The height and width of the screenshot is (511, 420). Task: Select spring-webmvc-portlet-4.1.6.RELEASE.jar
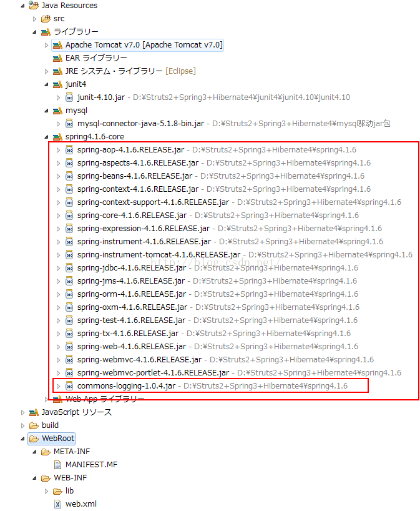point(153,373)
